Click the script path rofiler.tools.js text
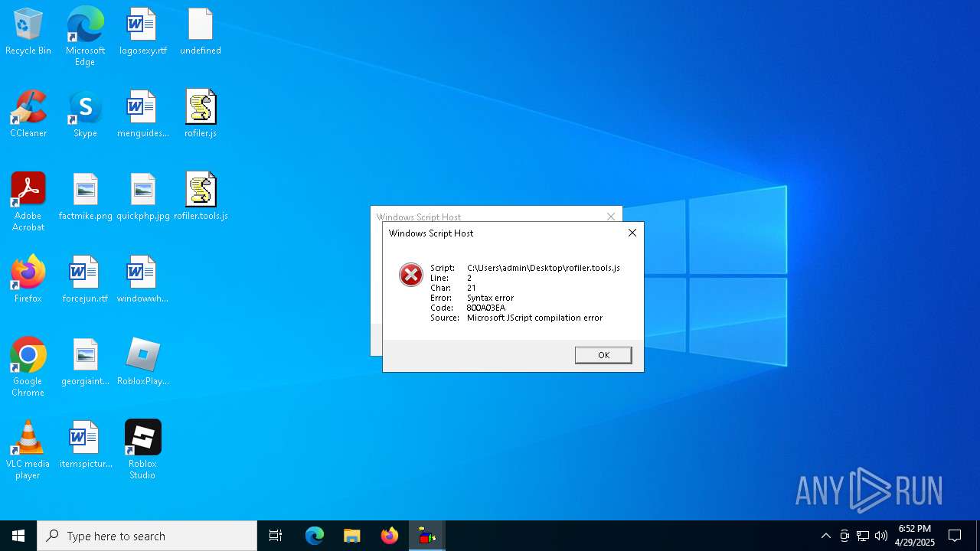 (x=544, y=268)
